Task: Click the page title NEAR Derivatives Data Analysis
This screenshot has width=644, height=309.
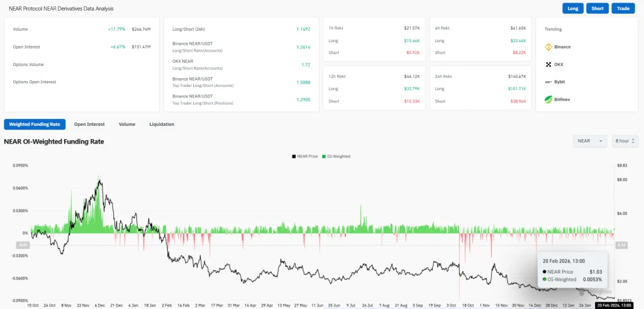Action: [61, 8]
